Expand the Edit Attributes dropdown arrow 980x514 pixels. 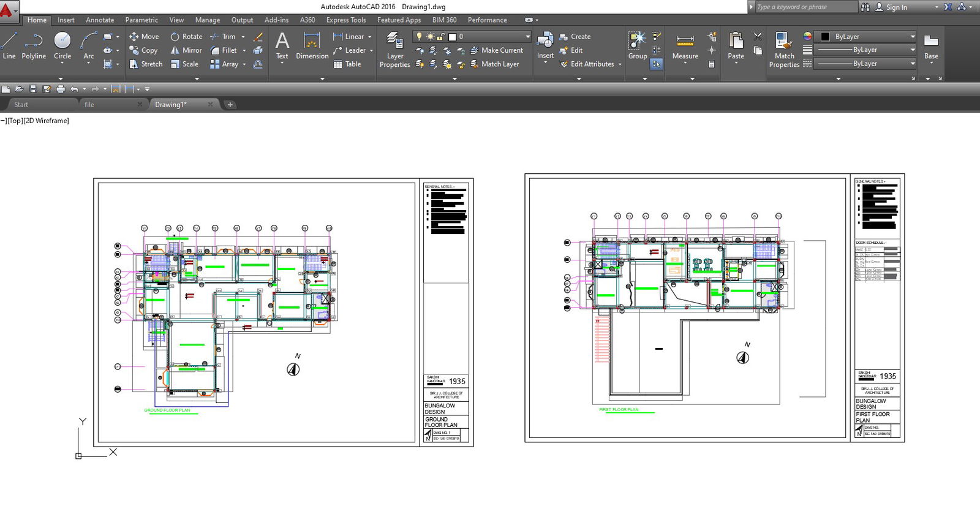pyautogui.click(x=620, y=64)
